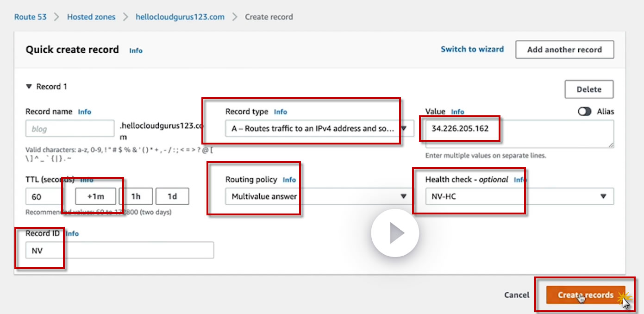Open Info link beside Record name

85,112
